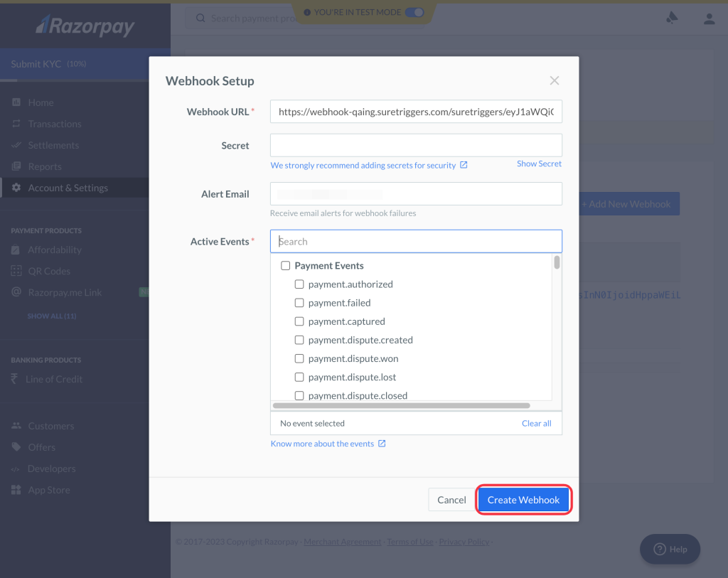The width and height of the screenshot is (728, 578).
Task: Click the events list horizontal scrollbar
Action: click(401, 406)
